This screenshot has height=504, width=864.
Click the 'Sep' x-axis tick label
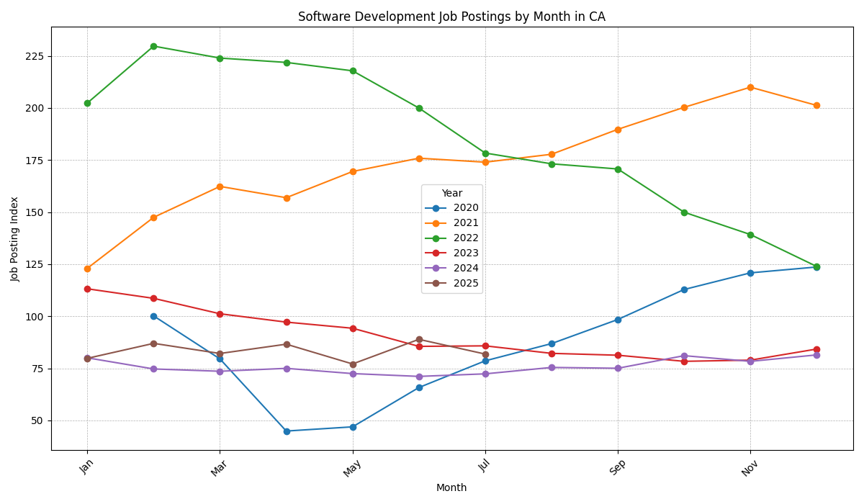tap(616, 467)
